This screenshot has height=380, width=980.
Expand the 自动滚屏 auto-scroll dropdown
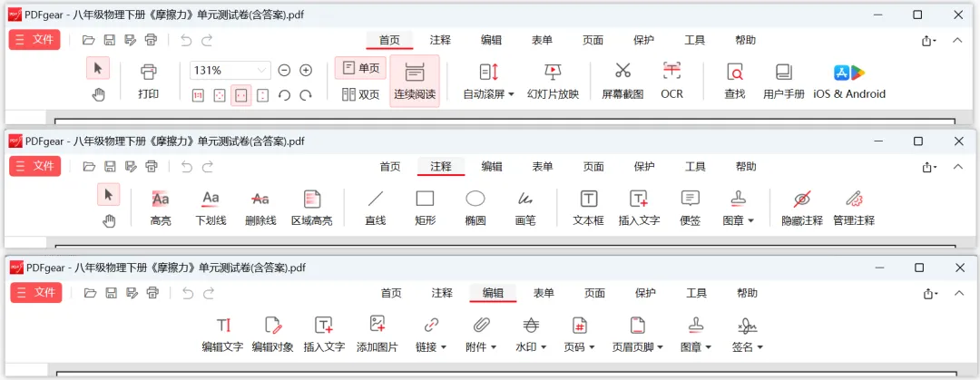[x=489, y=94]
